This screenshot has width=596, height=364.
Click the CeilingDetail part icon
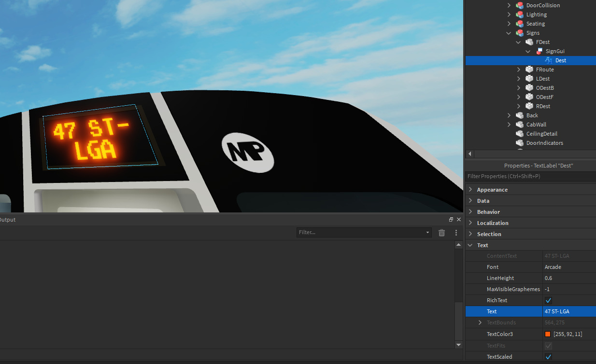[x=520, y=134]
